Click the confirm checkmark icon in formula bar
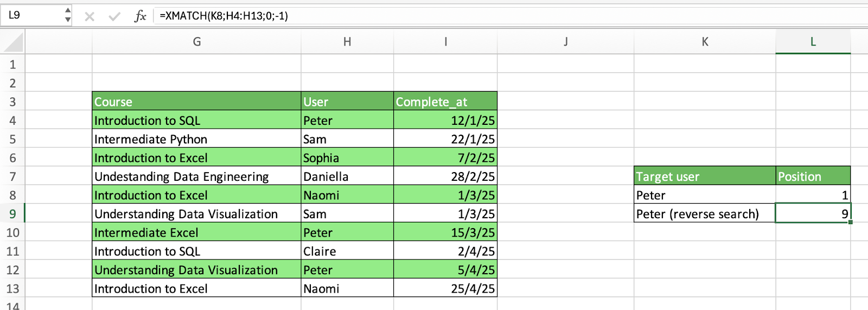This screenshot has height=310, width=868. 114,16
